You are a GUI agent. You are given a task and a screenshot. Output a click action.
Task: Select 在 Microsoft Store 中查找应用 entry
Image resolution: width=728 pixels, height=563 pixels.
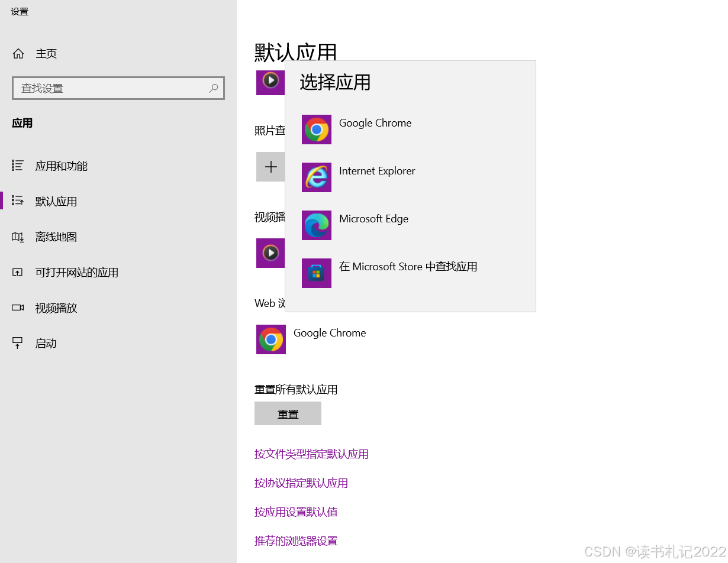click(408, 267)
